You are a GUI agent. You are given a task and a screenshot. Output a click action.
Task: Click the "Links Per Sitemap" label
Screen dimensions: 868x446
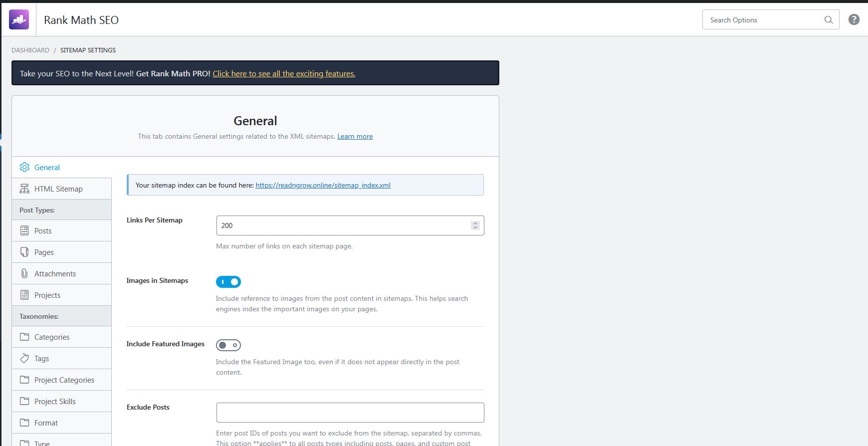[155, 220]
